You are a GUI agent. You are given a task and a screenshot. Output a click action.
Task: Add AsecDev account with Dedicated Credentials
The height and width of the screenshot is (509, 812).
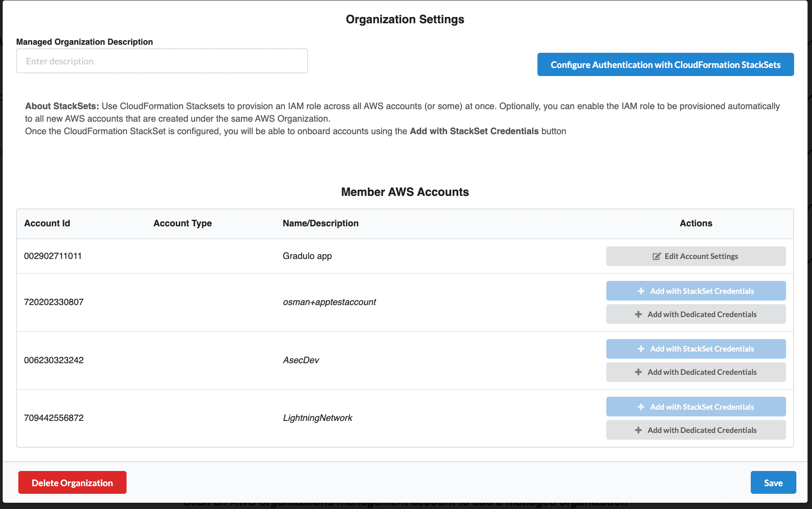pyautogui.click(x=696, y=372)
